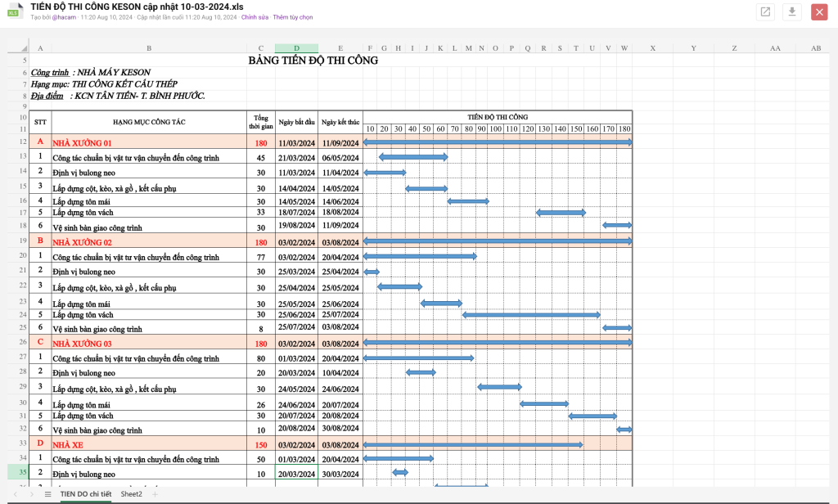Click file title TIẾN ĐỘ THI CÔNG KESON
This screenshot has height=504, width=838.
click(x=137, y=7)
